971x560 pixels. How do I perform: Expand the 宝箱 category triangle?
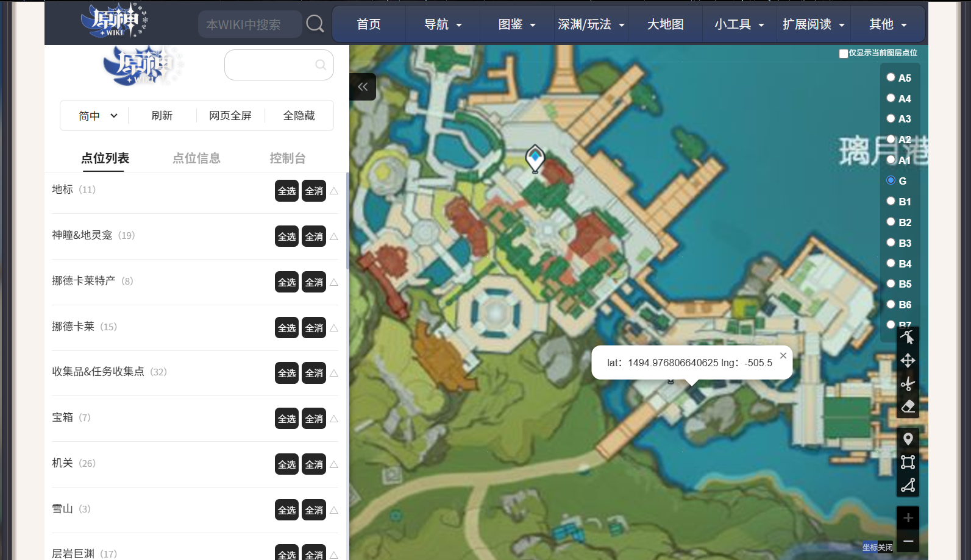pyautogui.click(x=334, y=419)
